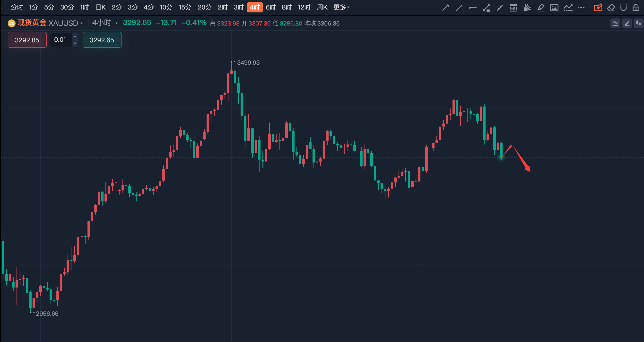
Task: Select the 3时 timeframe
Action: pos(238,8)
